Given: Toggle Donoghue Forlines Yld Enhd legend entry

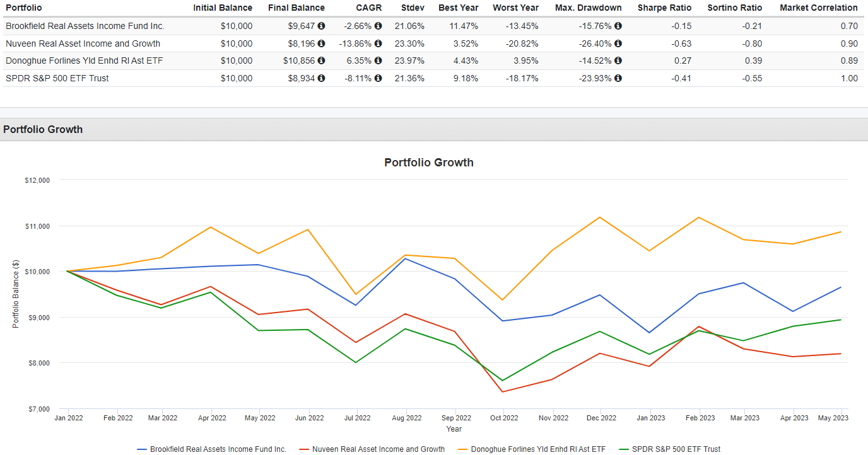Looking at the screenshot, I should coord(531,449).
